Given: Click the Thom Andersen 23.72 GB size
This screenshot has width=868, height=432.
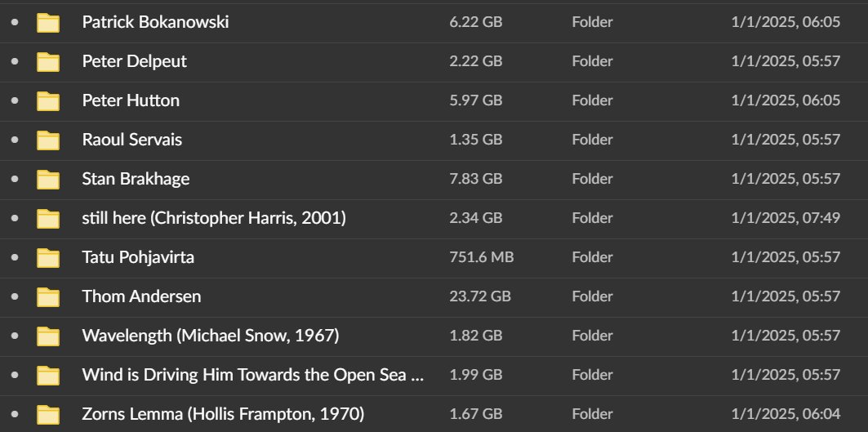Looking at the screenshot, I should click(479, 296).
